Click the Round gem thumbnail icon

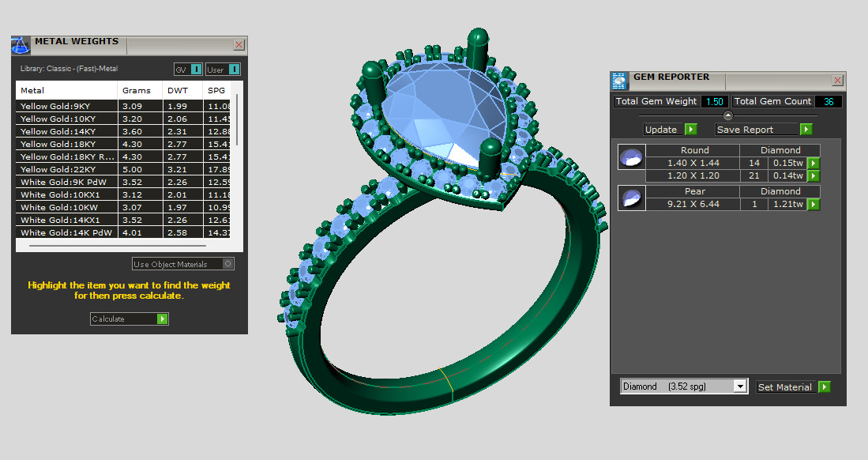tap(631, 156)
